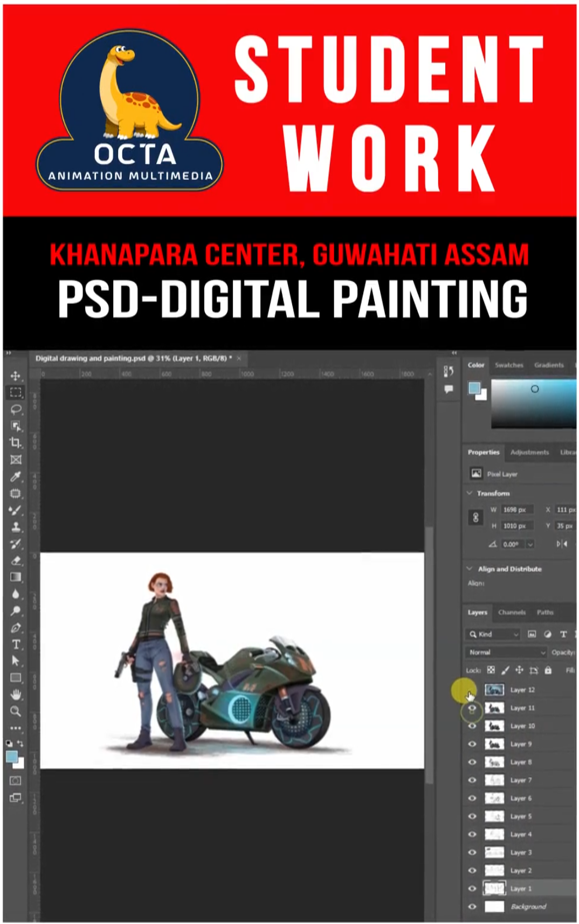Select the Lasso tool
The width and height of the screenshot is (579, 924).
pyautogui.click(x=16, y=409)
